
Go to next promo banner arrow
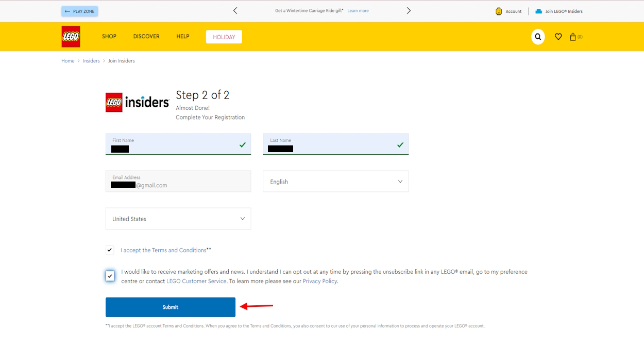409,11
